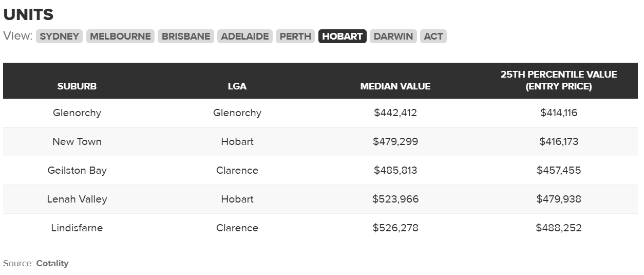644x275 pixels.
Task: Click the LGA column header
Action: 237,86
